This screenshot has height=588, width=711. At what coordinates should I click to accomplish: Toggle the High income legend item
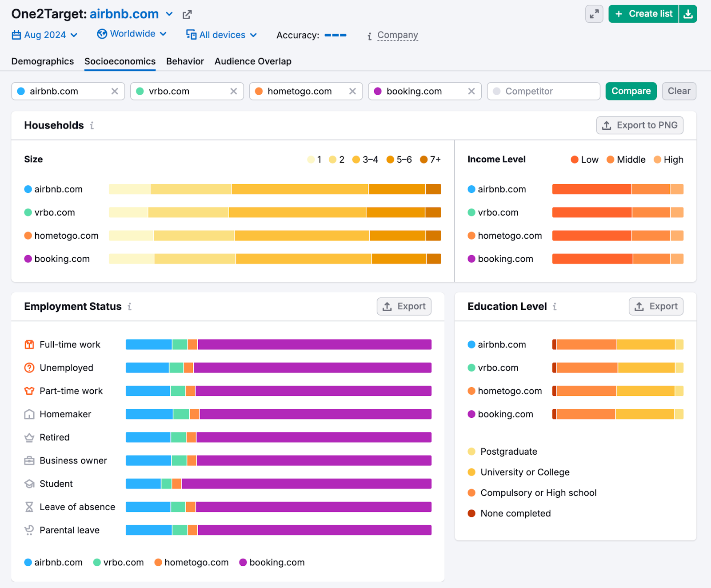pos(669,160)
